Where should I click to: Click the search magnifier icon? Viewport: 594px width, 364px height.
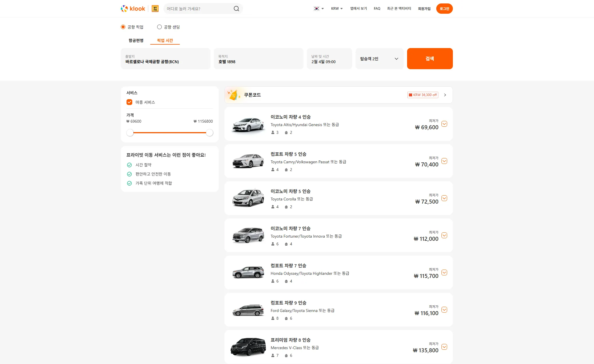click(x=236, y=8)
